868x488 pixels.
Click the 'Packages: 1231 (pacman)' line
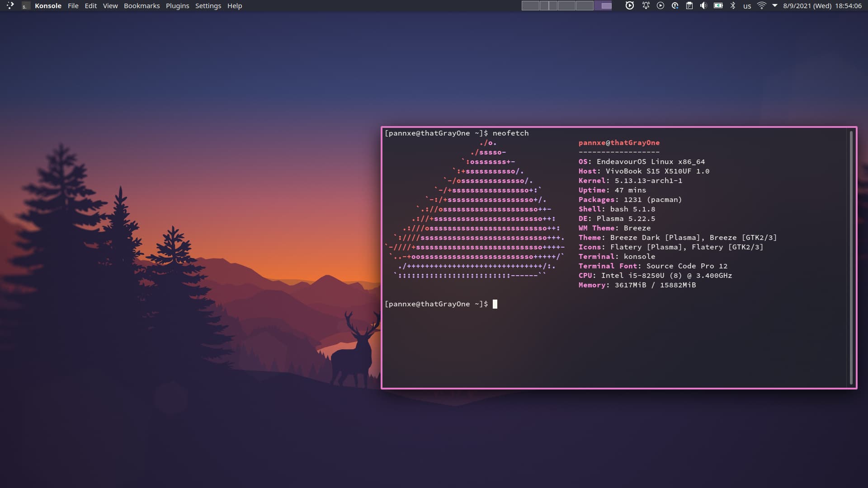(630, 200)
